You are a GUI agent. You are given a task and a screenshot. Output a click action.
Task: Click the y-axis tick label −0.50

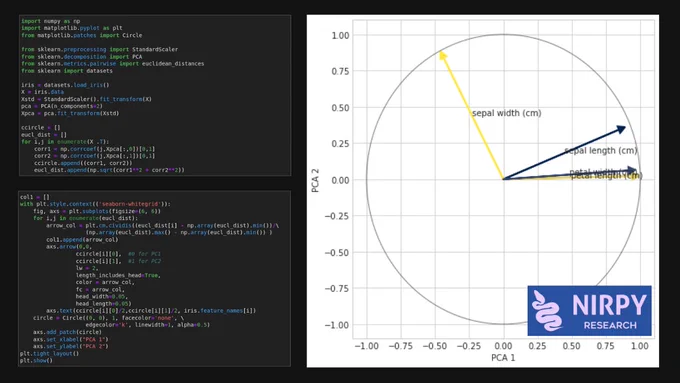point(337,253)
